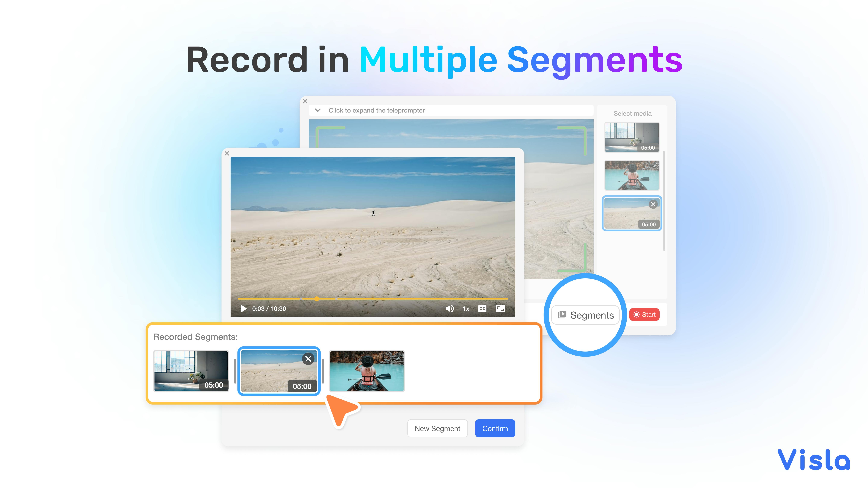Select the desert recorded segment thumbnail
Screen dimensions: 868x488
[x=279, y=371]
